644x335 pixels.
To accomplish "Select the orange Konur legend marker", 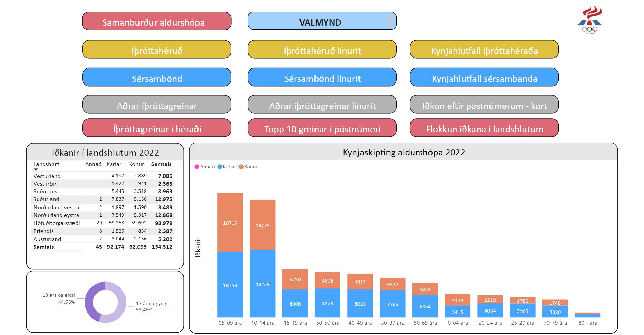I will pos(241,167).
